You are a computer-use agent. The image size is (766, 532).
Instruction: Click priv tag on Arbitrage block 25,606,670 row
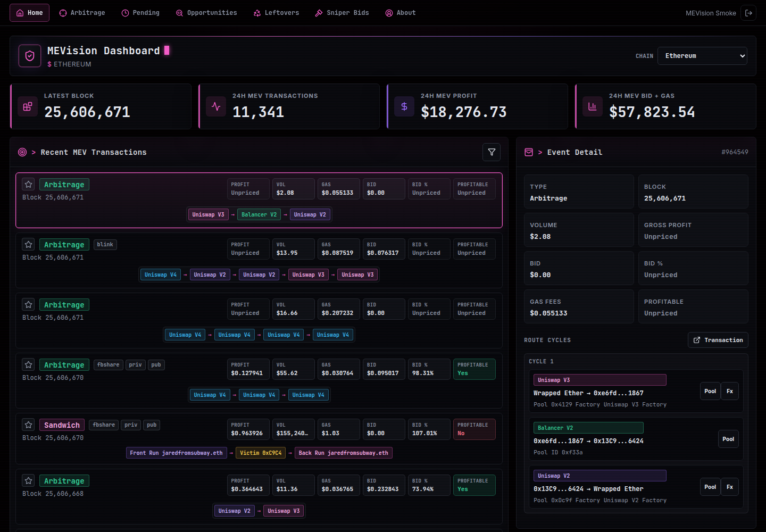click(x=136, y=365)
